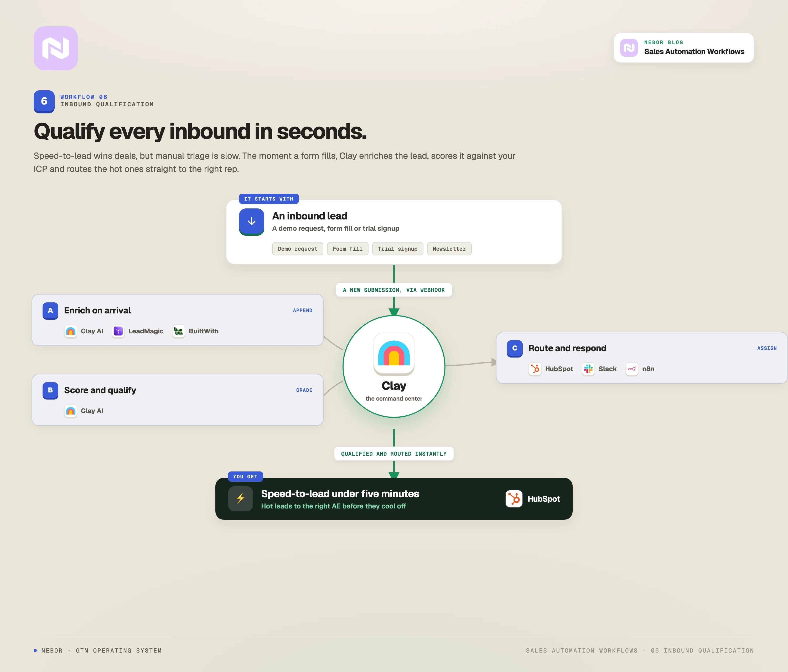This screenshot has height=672, width=788.
Task: Click the 'Qualify every inbound in seconds.' headline
Action: click(x=200, y=132)
